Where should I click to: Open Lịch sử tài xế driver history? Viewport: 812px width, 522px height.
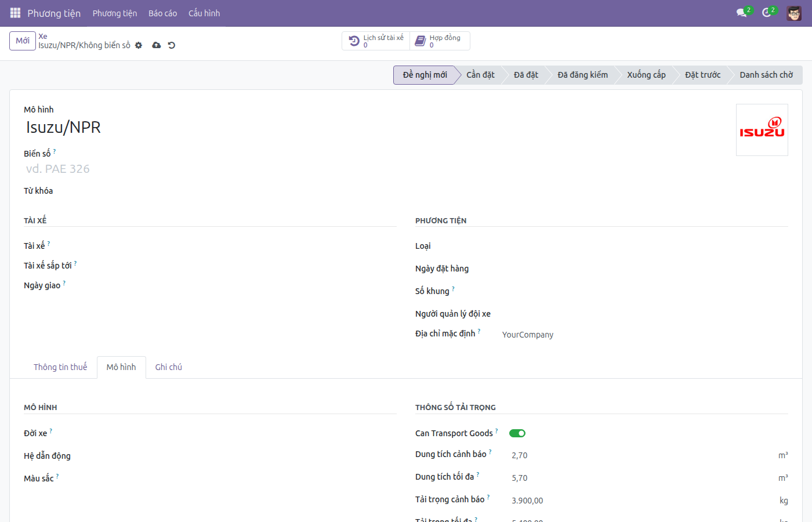[x=376, y=41]
